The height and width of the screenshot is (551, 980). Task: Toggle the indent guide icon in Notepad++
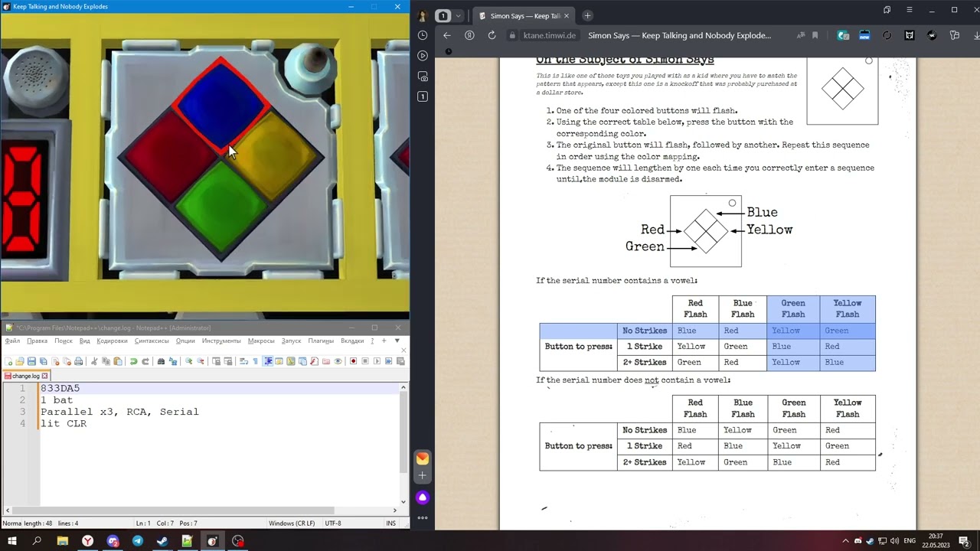pos(268,361)
